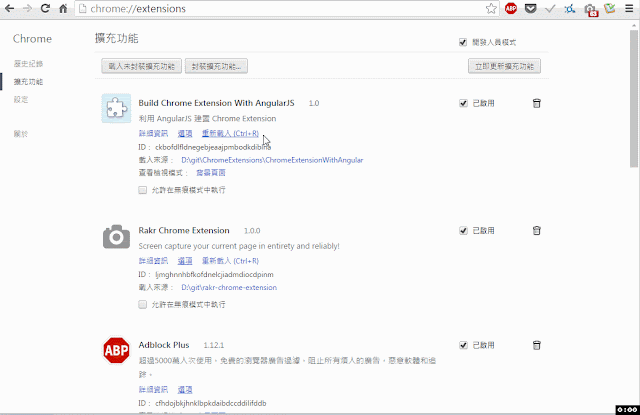This screenshot has height=415, width=640.
Task: Click 封裝擴充功能 button
Action: tap(216, 66)
